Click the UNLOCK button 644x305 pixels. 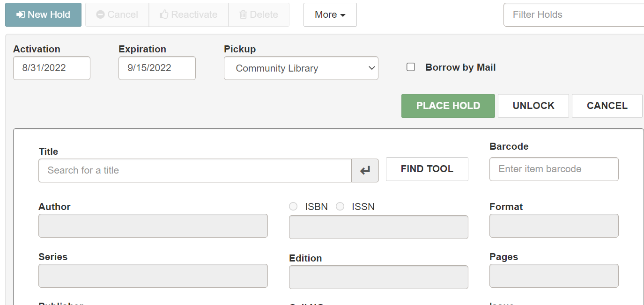(x=533, y=106)
